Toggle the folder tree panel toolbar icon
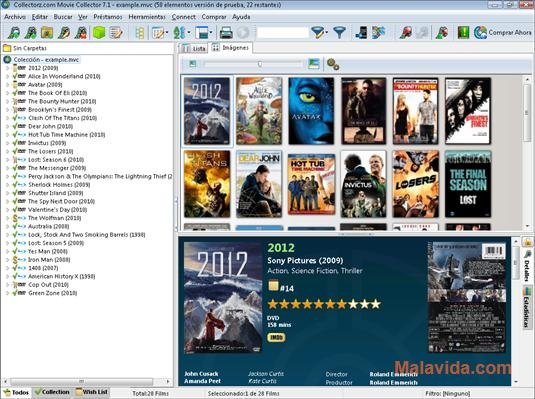Screen dimensions: 535x399 (140, 33)
